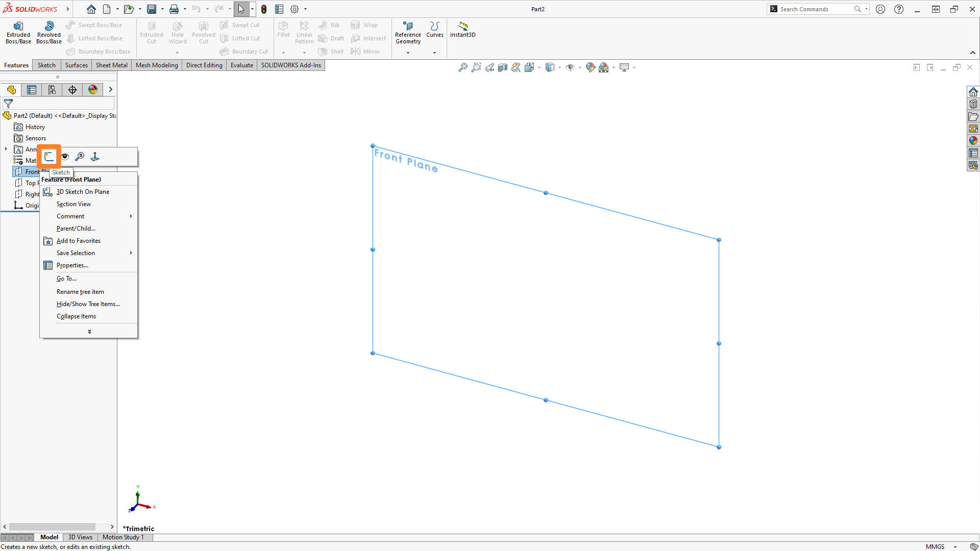Click the Motion Study 1 tab
This screenshot has width=980, height=551.
pyautogui.click(x=123, y=537)
